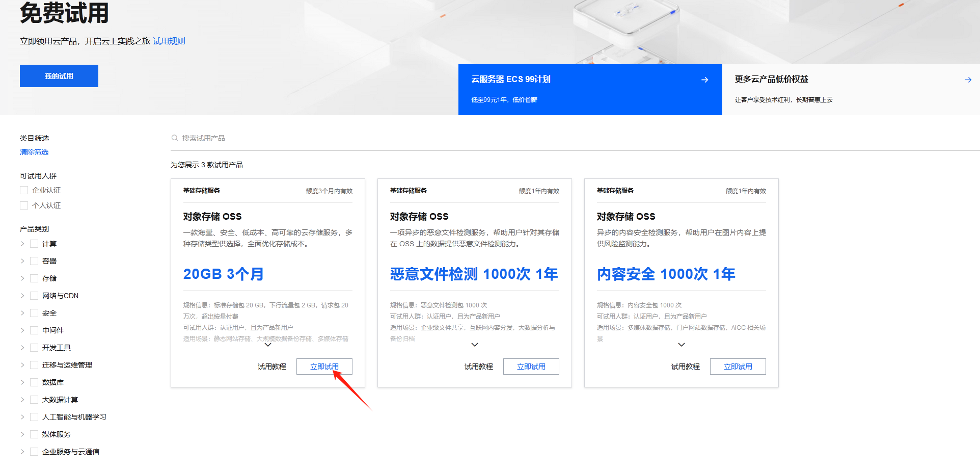Tick the 数据库 category checkbox
This screenshot has height=470, width=980.
point(34,382)
